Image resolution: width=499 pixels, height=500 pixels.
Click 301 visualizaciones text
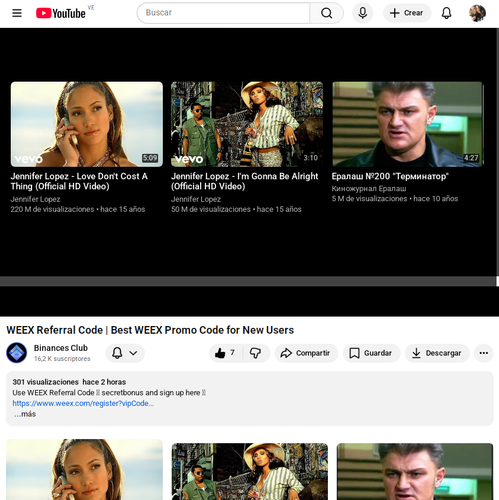pyautogui.click(x=45, y=382)
